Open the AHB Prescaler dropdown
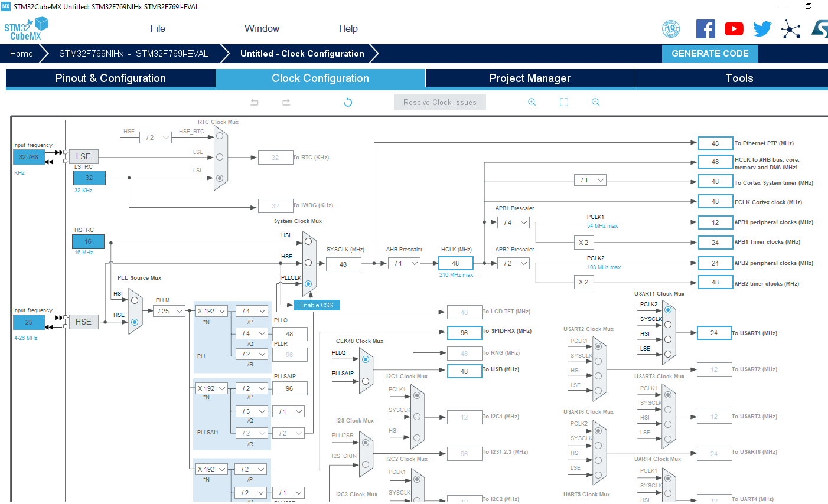The height and width of the screenshot is (504, 828). point(406,263)
